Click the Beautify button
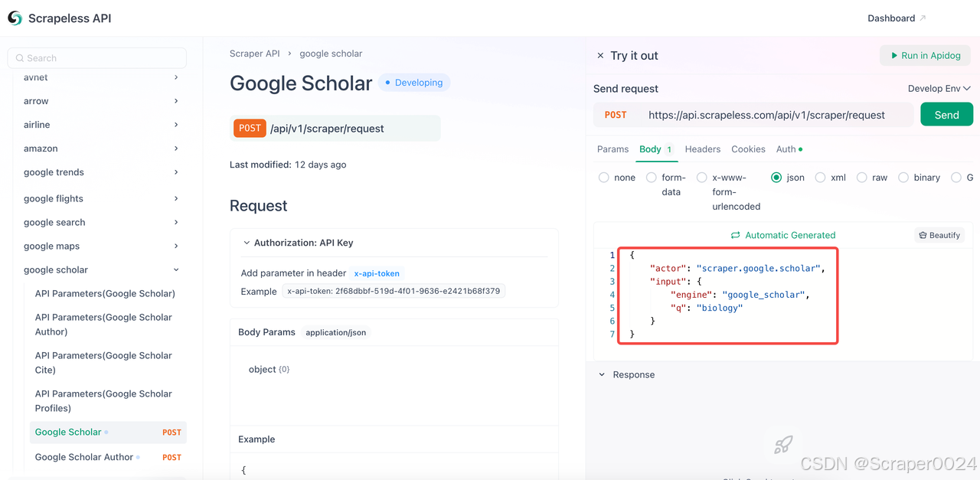The image size is (980, 480). 939,236
